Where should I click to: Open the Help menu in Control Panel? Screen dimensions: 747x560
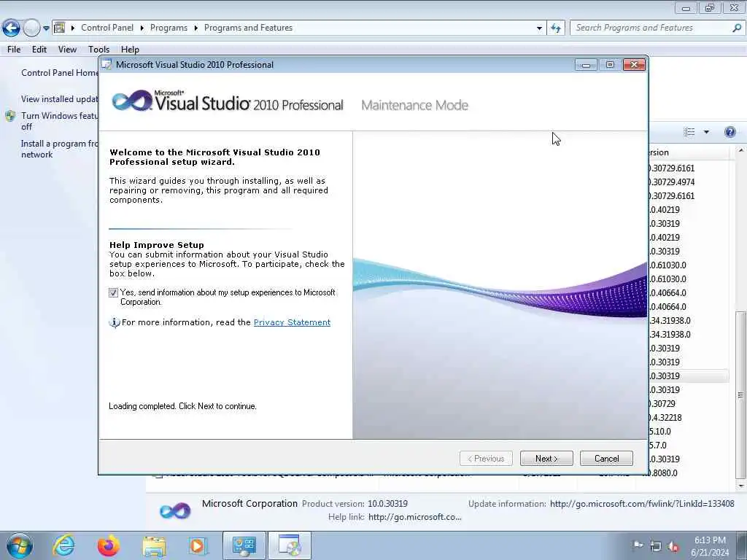click(x=130, y=50)
